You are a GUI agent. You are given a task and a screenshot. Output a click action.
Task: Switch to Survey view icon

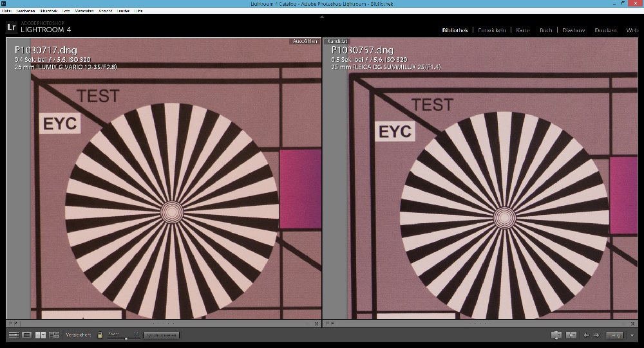[x=54, y=335]
